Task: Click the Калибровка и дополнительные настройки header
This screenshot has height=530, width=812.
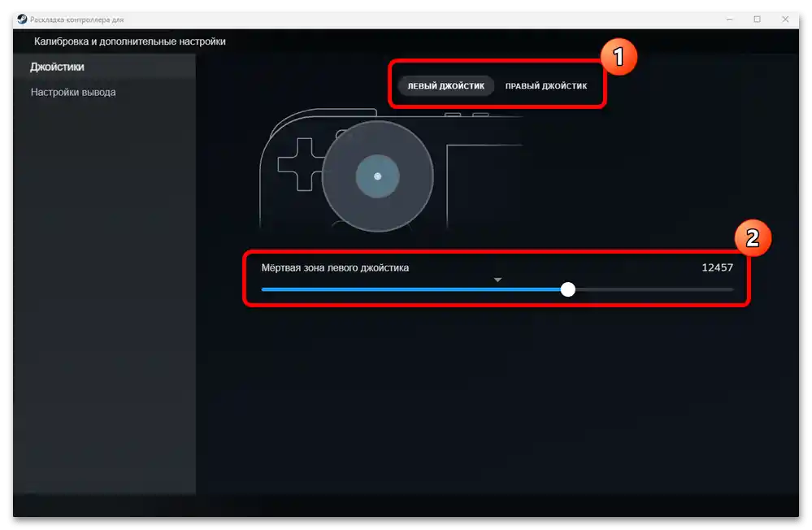Action: tap(128, 41)
